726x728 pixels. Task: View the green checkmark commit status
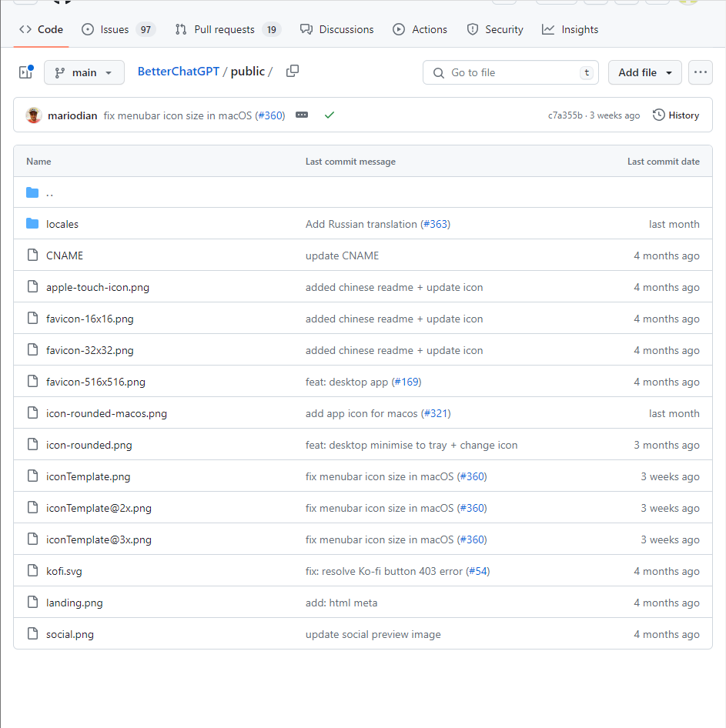tap(330, 115)
